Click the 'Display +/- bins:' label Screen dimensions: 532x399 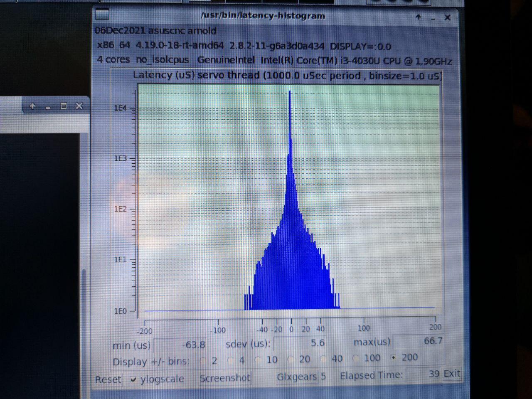[x=151, y=362]
